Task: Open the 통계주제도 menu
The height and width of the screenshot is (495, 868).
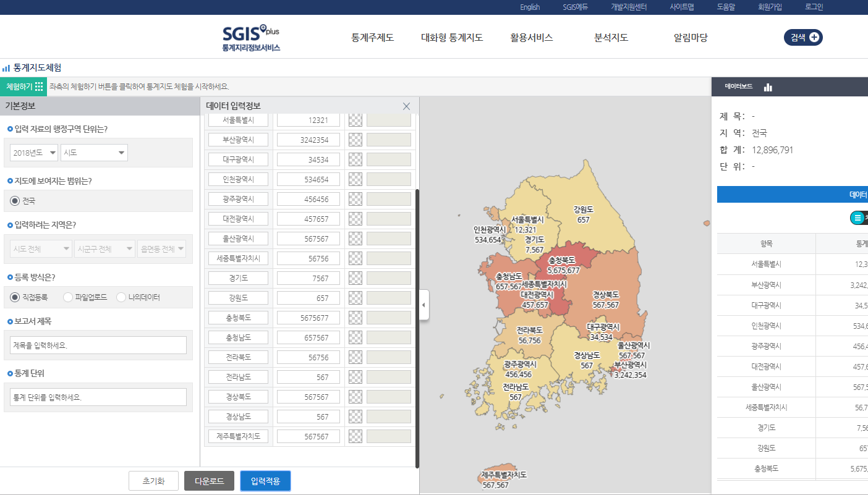Action: (x=371, y=37)
